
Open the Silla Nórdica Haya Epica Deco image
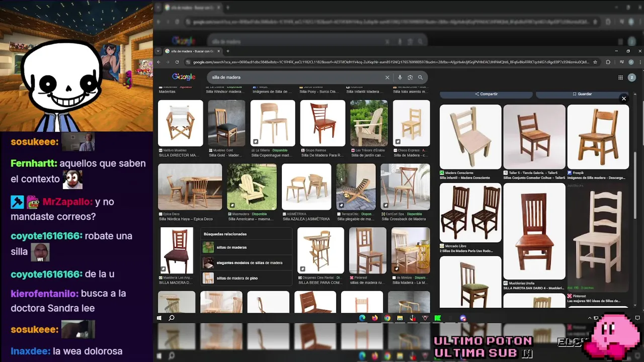(x=190, y=187)
